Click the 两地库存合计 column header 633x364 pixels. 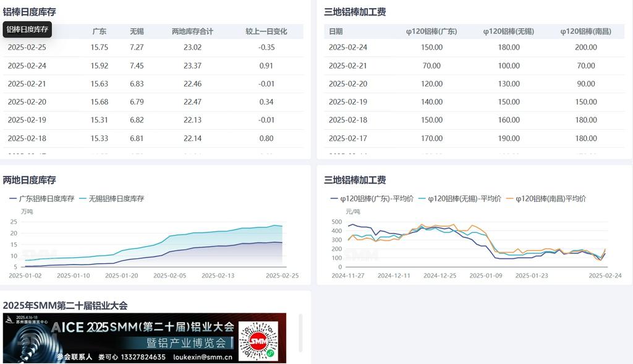click(192, 32)
